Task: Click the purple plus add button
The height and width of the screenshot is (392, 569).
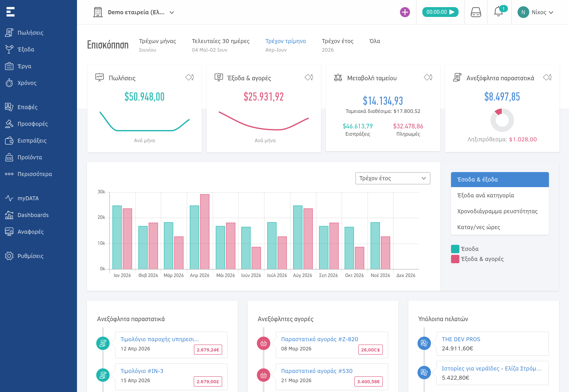Action: [405, 12]
